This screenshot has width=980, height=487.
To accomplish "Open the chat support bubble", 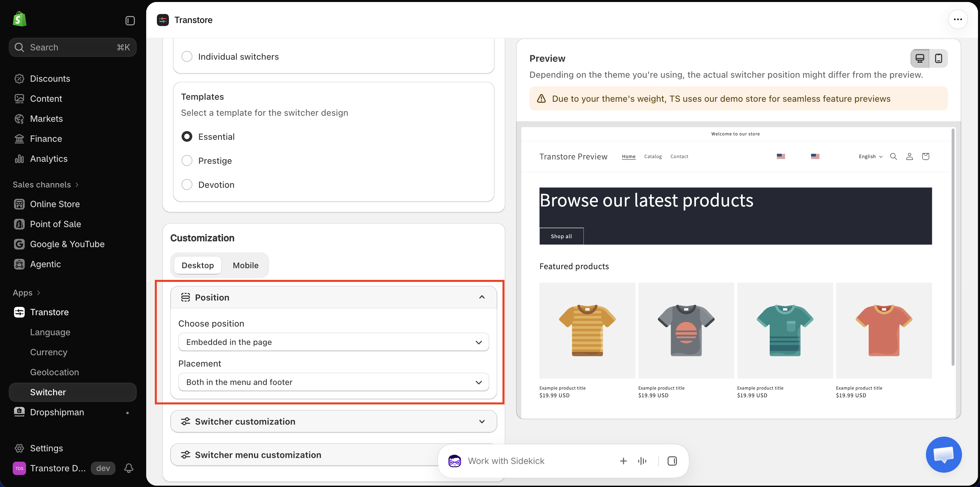I will [944, 454].
